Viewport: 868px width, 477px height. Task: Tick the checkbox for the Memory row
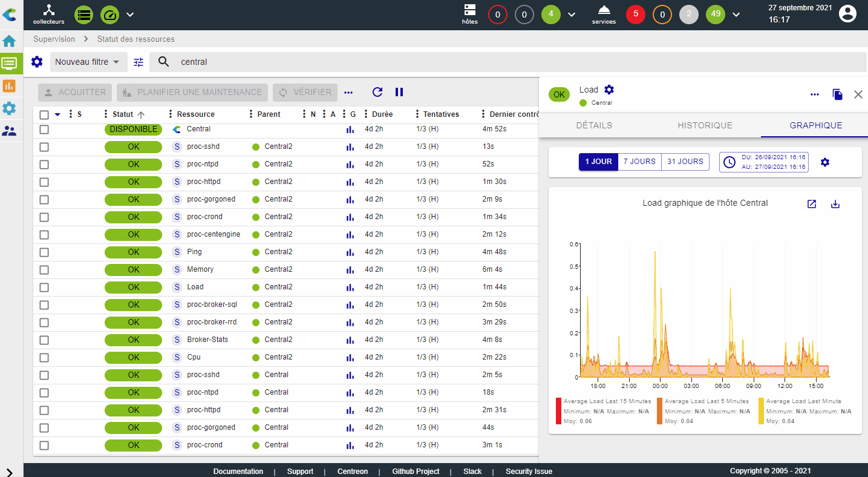pos(44,269)
